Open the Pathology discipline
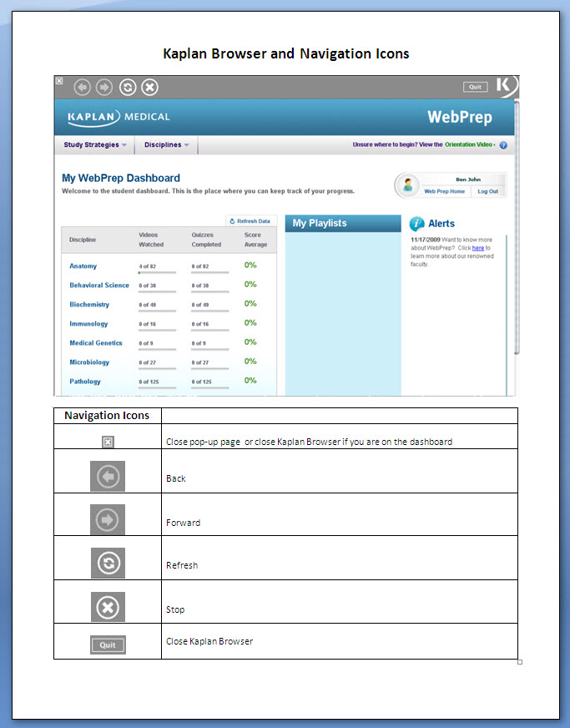The width and height of the screenshot is (570, 728). tap(85, 382)
